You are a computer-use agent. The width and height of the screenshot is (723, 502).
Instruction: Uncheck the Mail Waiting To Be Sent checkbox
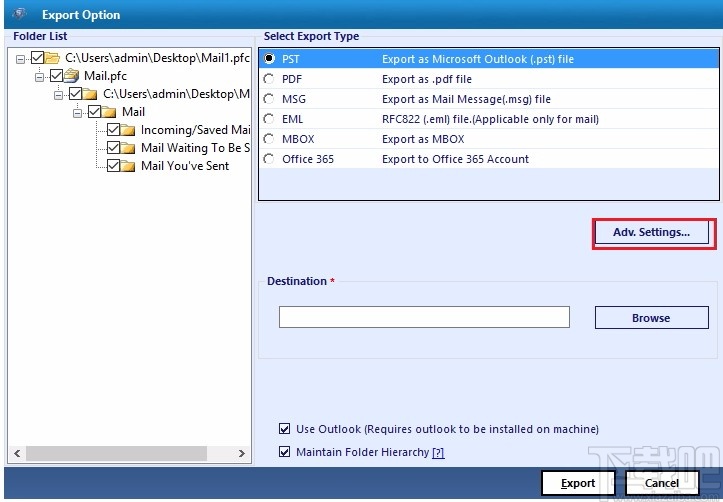click(113, 148)
